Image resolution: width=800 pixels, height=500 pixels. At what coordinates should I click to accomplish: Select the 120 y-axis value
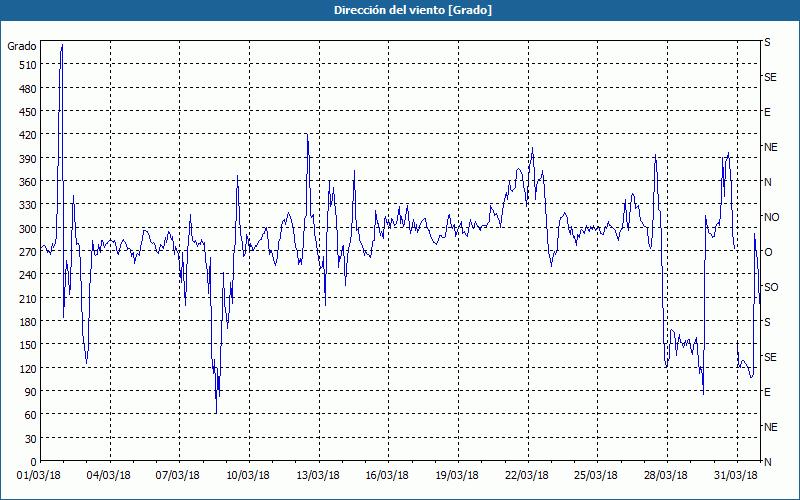tap(28, 368)
